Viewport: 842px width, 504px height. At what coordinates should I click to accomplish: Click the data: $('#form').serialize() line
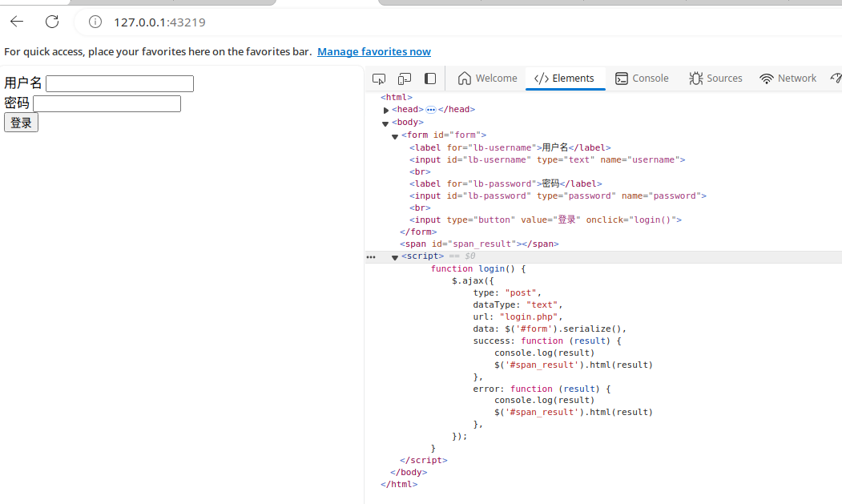pos(550,329)
